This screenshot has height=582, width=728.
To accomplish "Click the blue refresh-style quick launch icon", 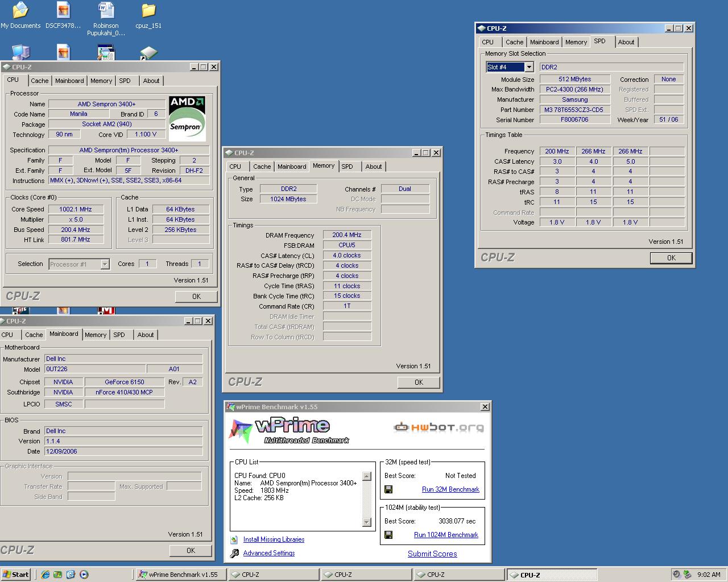I will tap(71, 575).
